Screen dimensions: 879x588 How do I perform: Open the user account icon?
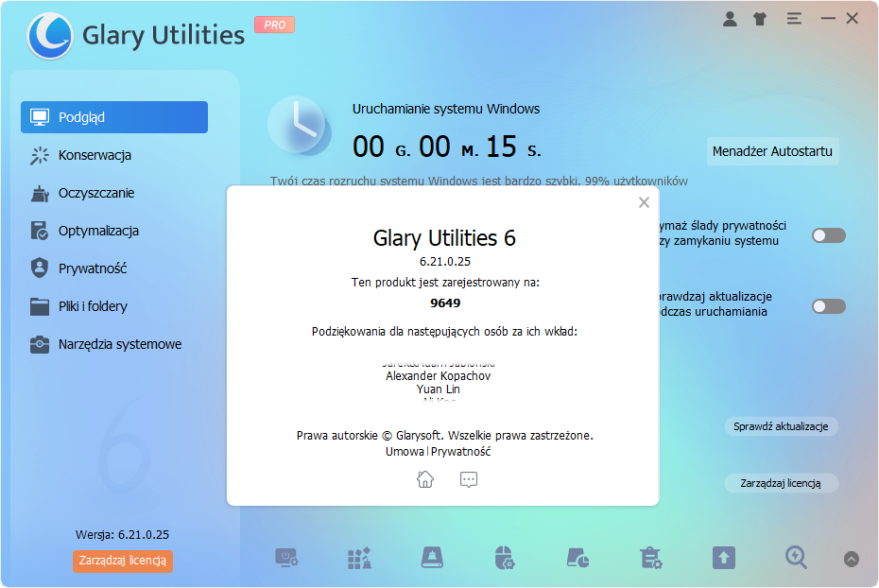(730, 19)
